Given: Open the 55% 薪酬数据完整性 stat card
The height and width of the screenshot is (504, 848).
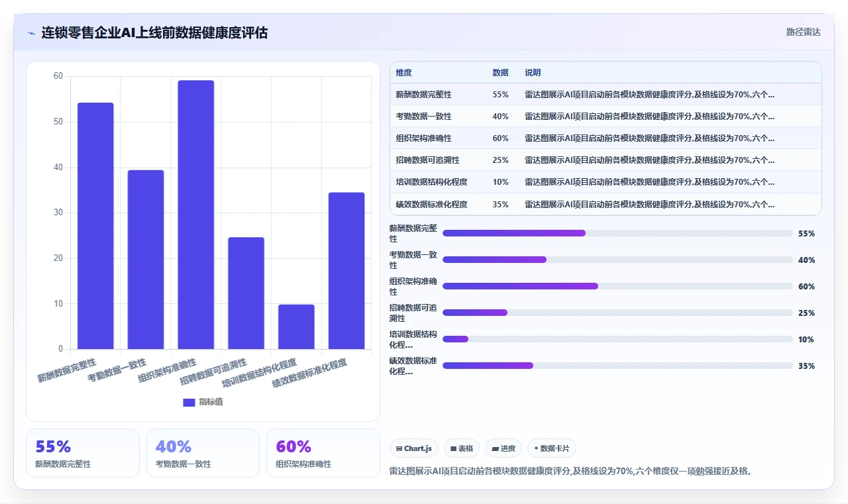Looking at the screenshot, I should click(x=83, y=453).
